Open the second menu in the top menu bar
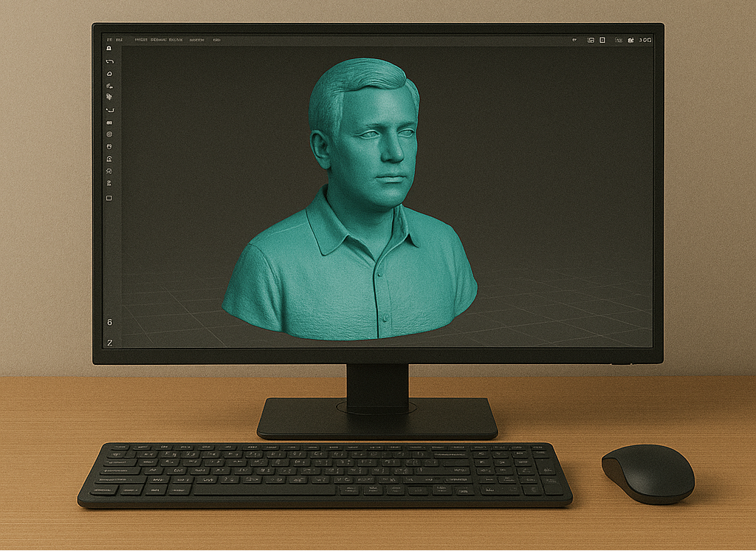The image size is (756, 551). [119, 39]
